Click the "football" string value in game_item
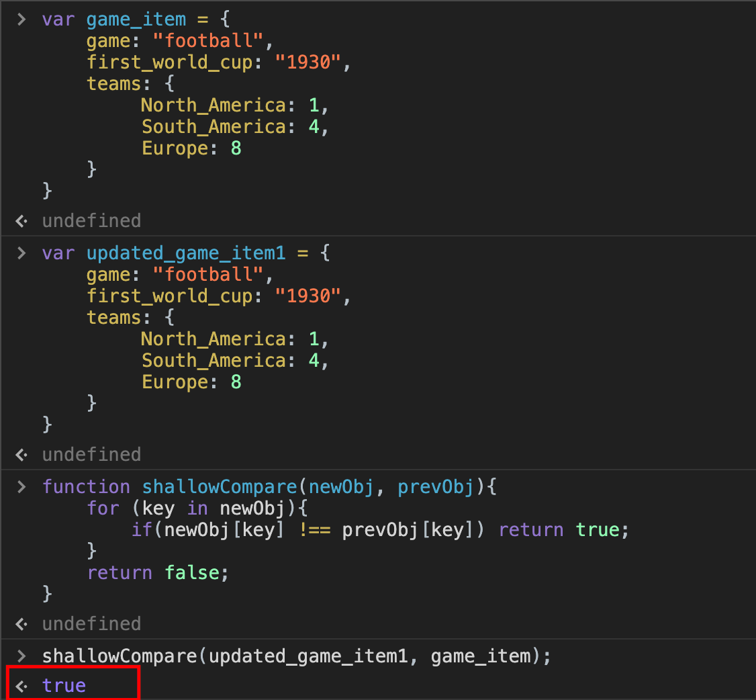 (x=209, y=40)
